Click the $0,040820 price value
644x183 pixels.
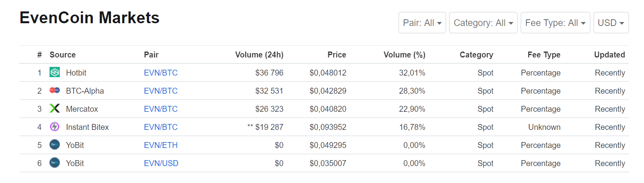(328, 109)
